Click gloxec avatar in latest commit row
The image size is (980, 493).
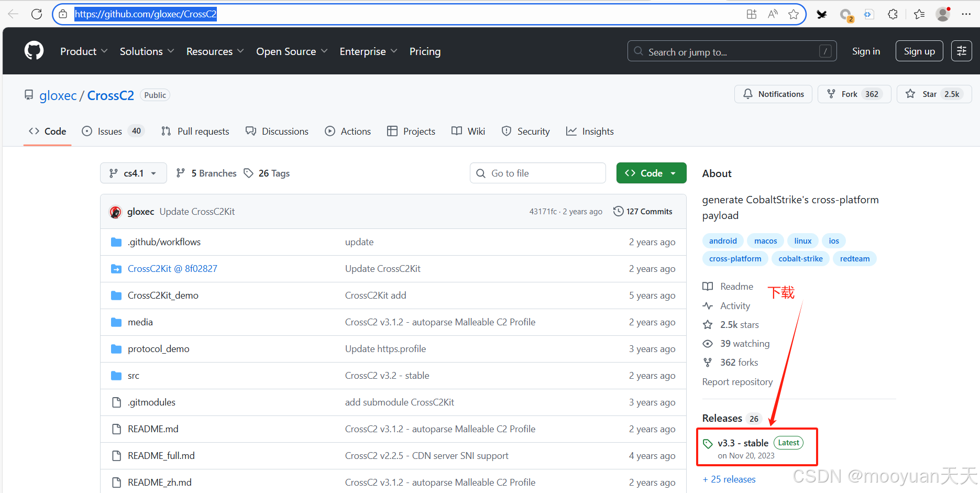tap(115, 212)
